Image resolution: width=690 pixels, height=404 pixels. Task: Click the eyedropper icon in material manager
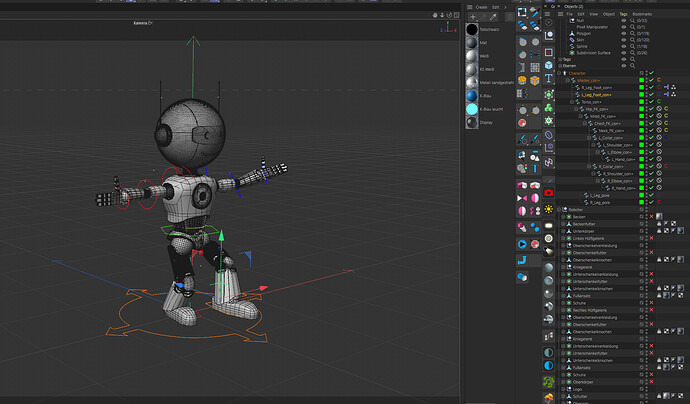pos(493,17)
